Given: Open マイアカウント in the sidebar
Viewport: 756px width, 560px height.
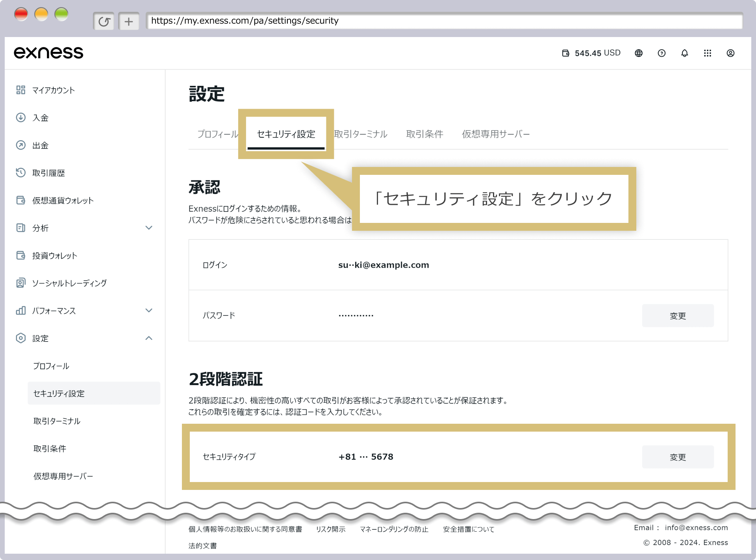Looking at the screenshot, I should coord(54,90).
